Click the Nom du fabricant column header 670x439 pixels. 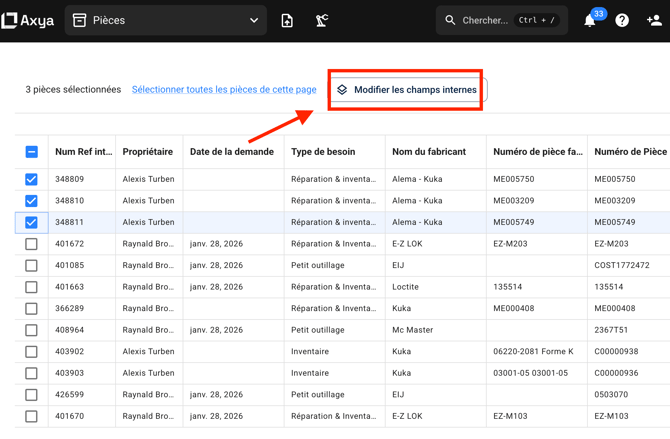click(429, 152)
